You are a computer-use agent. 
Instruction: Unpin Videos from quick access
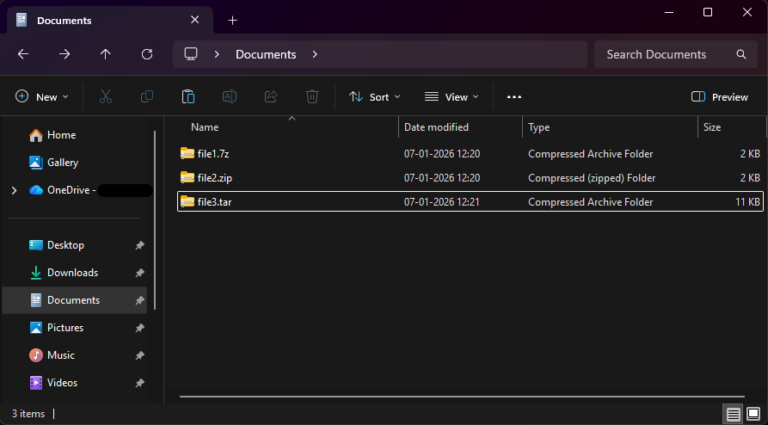click(x=140, y=382)
